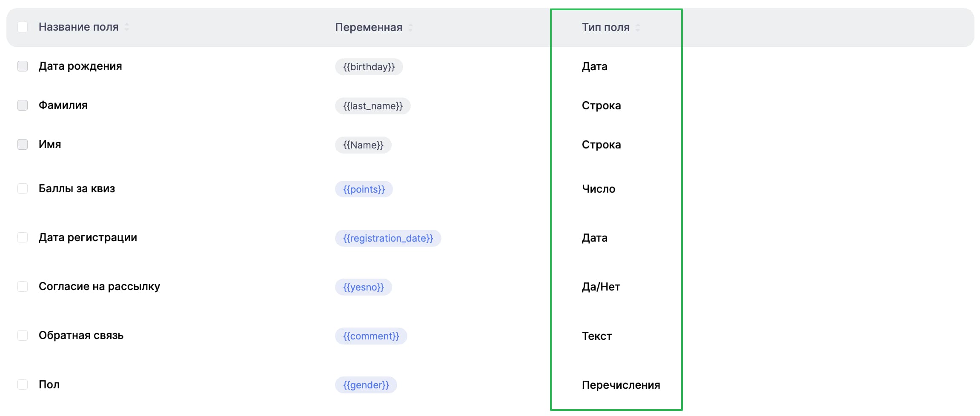Click the {{gender}} variable tag
Image resolution: width=980 pixels, height=416 pixels.
pos(366,385)
